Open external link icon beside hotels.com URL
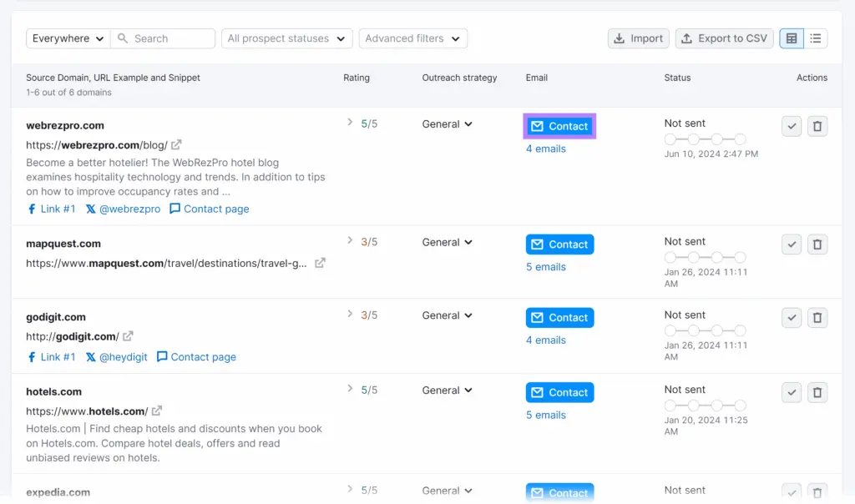855x504 pixels. (157, 411)
